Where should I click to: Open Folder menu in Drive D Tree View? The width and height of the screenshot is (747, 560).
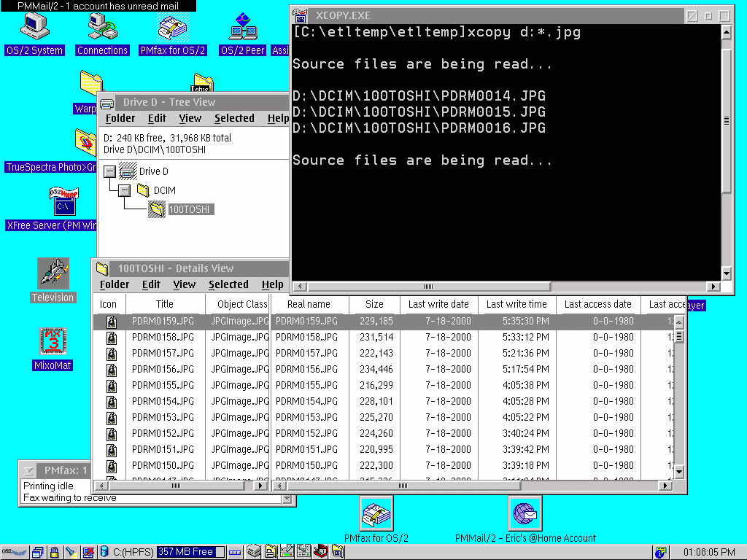[x=120, y=118]
